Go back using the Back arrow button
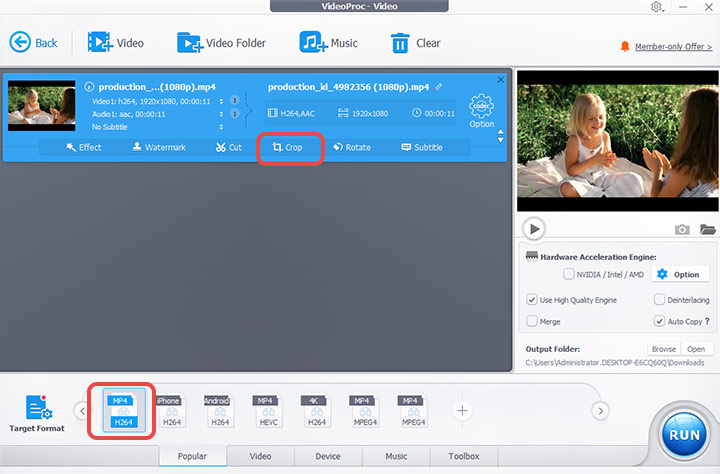 33,43
